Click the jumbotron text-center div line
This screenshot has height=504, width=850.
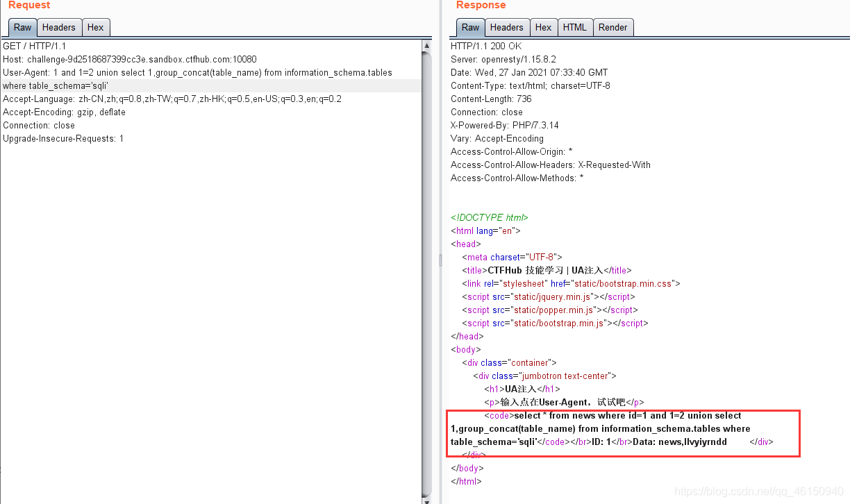click(x=545, y=376)
